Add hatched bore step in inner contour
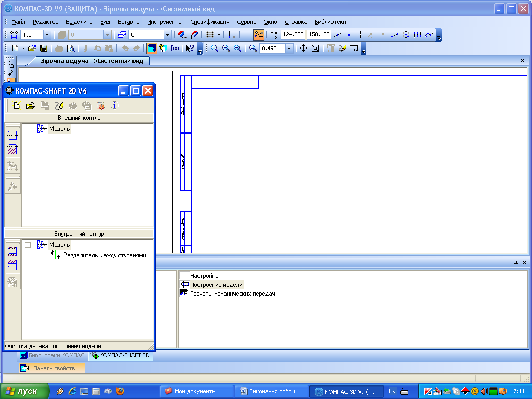Image resolution: width=532 pixels, height=399 pixels. [12, 251]
